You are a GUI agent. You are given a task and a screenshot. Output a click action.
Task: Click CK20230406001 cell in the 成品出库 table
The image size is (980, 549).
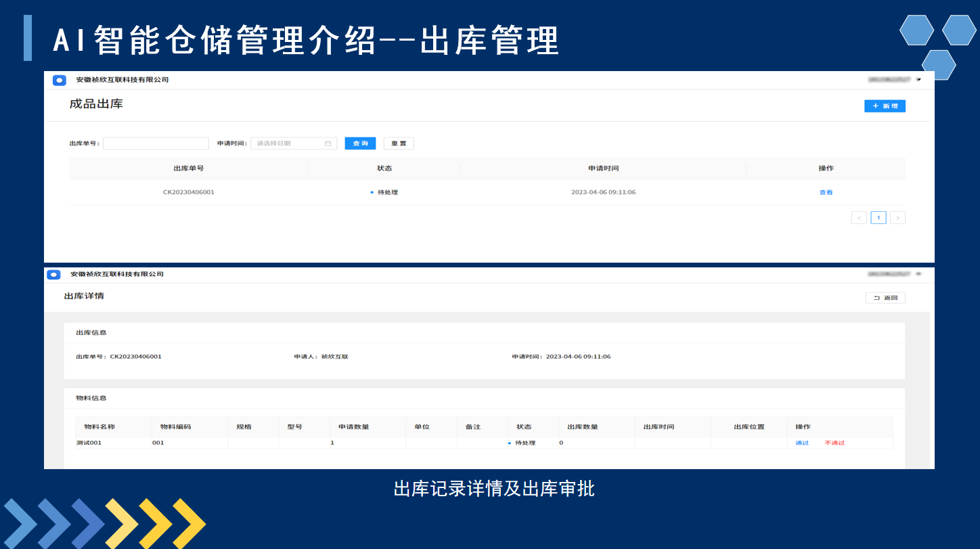189,193
